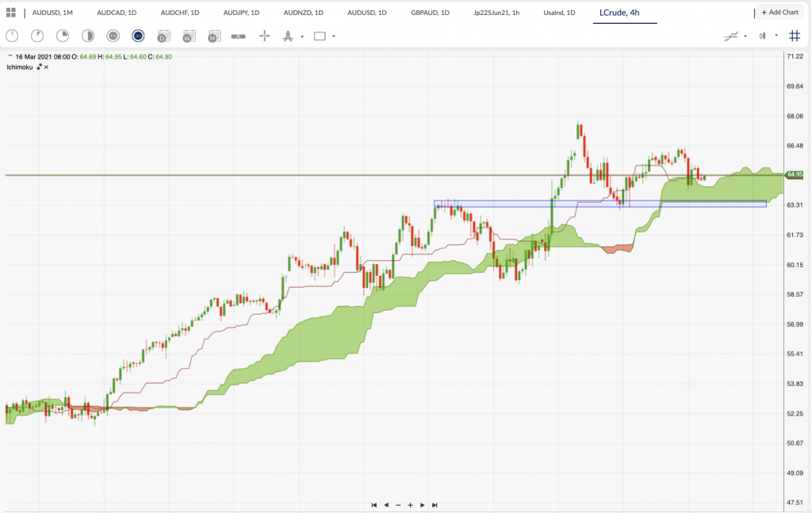The width and height of the screenshot is (812, 513).
Task: Select the quarter-filled clock timeframe icon
Action: pyautogui.click(x=63, y=36)
